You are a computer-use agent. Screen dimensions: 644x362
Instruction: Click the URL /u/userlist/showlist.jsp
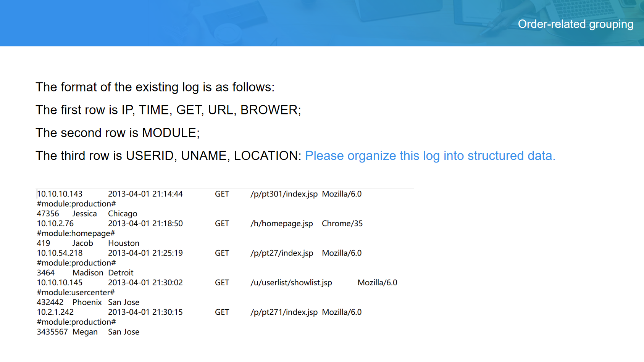click(x=291, y=283)
